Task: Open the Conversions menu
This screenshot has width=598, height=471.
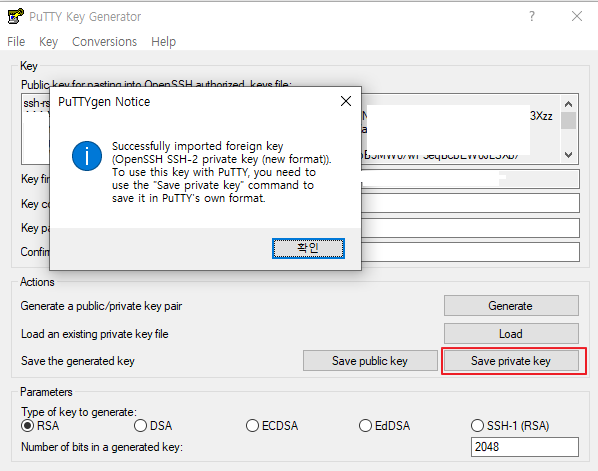Action: 104,42
